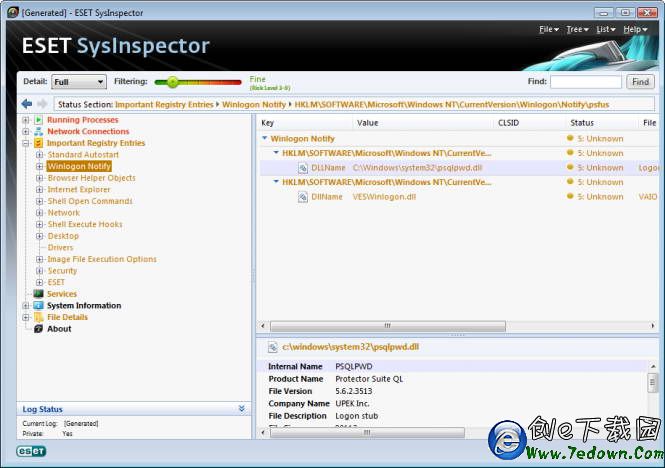Click the Key column header
665x468 pixels.
pos(267,123)
